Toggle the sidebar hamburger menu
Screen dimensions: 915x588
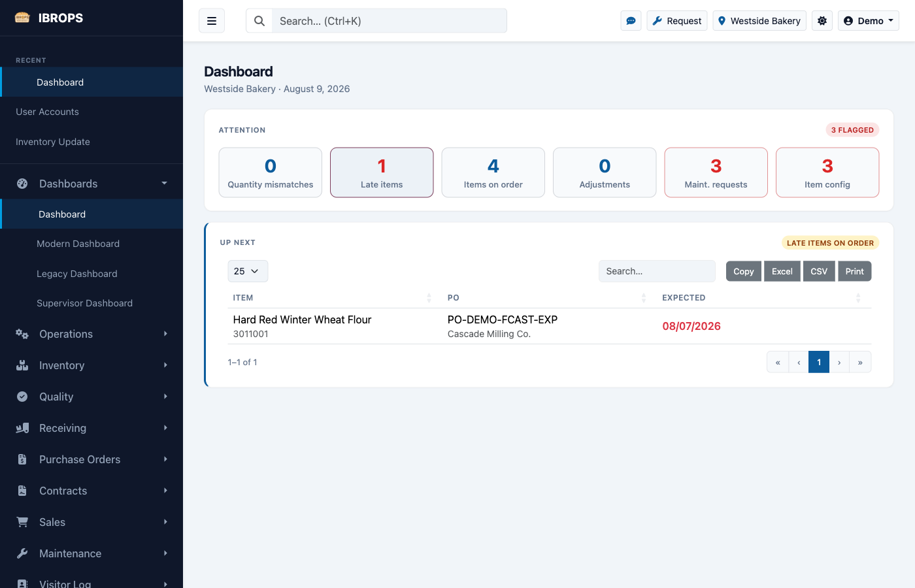tap(212, 21)
